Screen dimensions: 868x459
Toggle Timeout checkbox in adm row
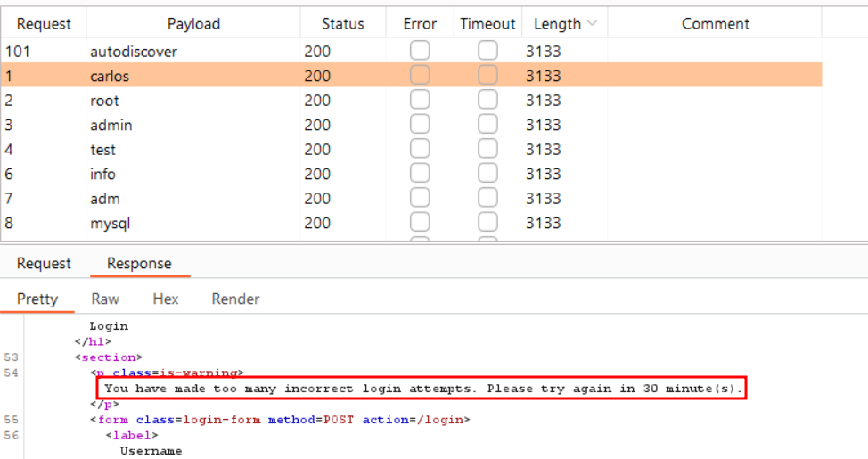tap(487, 198)
